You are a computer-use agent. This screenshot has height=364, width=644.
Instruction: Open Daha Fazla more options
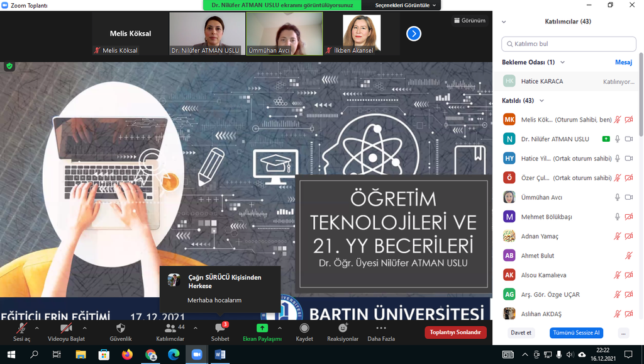pos(381,328)
